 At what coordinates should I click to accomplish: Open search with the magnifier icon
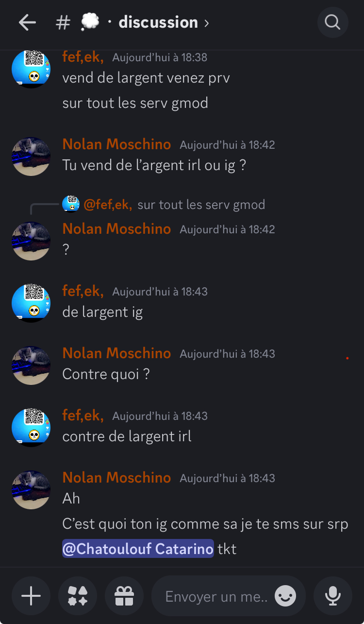coord(332,22)
